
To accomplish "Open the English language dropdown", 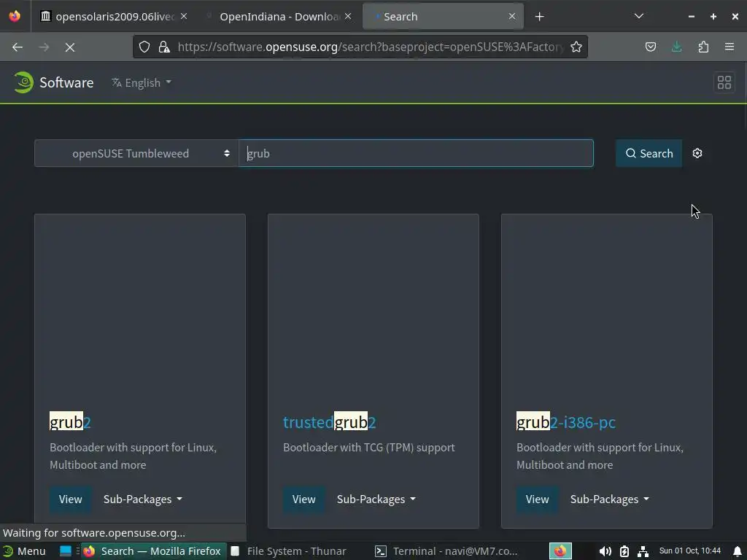I will point(142,83).
